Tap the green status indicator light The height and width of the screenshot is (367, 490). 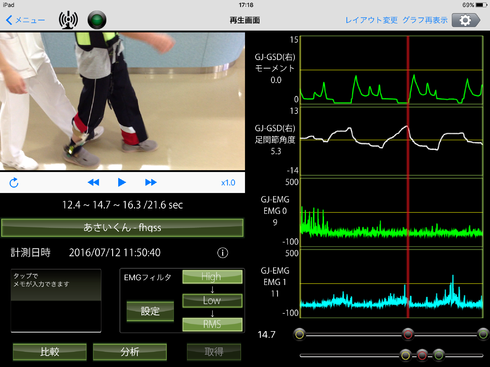tap(97, 20)
